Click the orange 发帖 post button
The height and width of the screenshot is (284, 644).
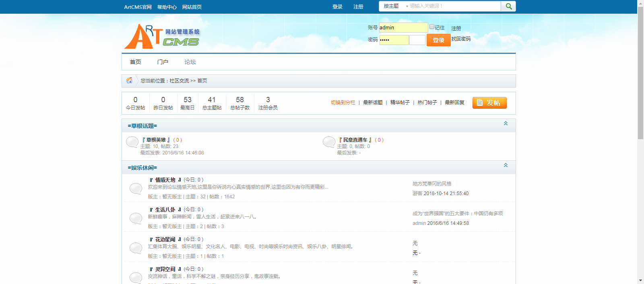click(489, 103)
